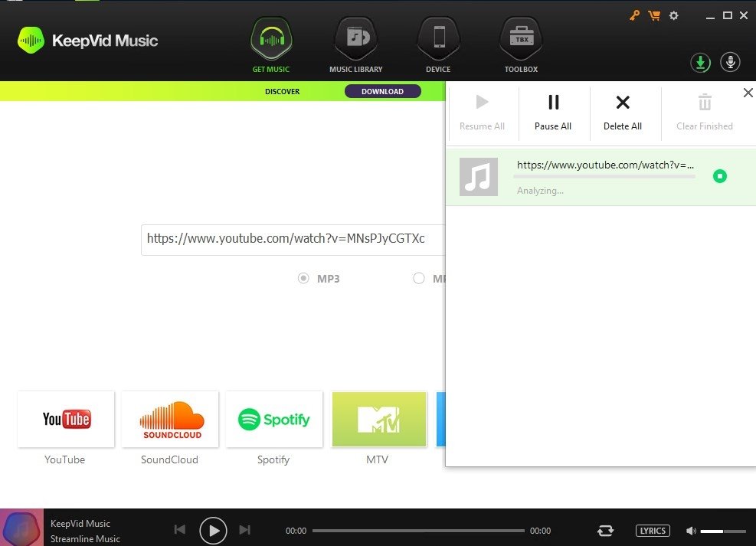
Task: Click the KeepVid Music logo
Action: (x=88, y=41)
